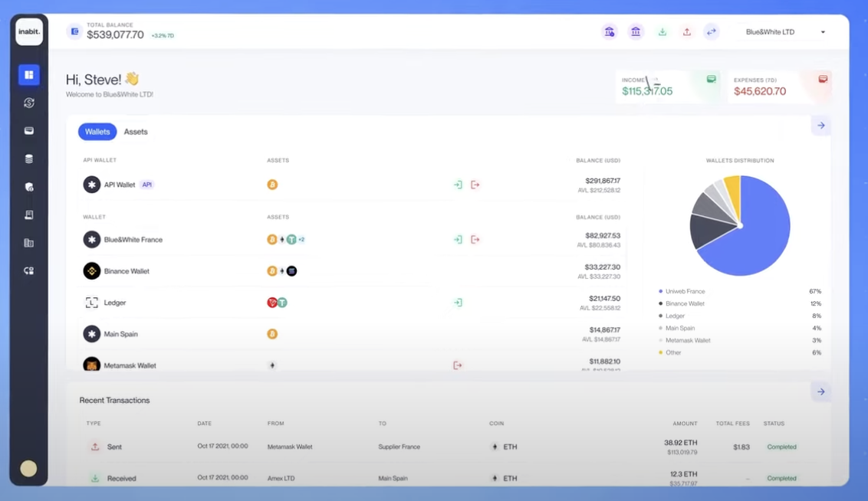Click the green deposit icon in the top toolbar

point(662,31)
